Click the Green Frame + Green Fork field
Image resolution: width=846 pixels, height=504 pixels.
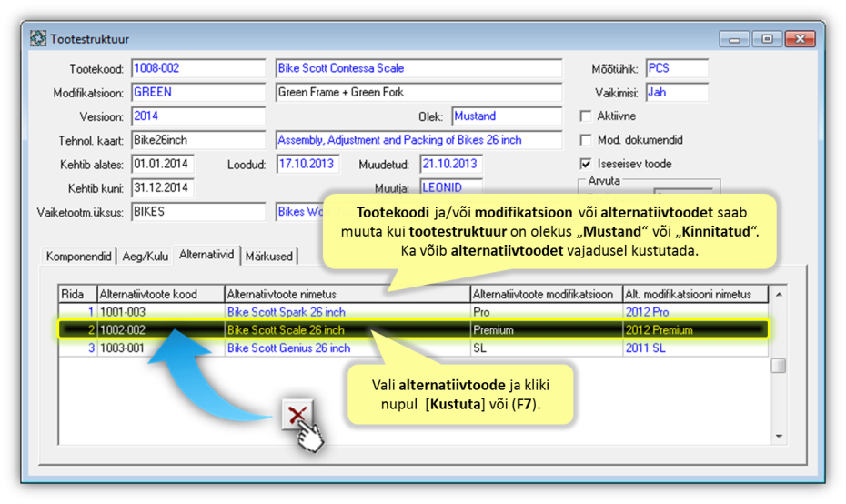click(418, 92)
